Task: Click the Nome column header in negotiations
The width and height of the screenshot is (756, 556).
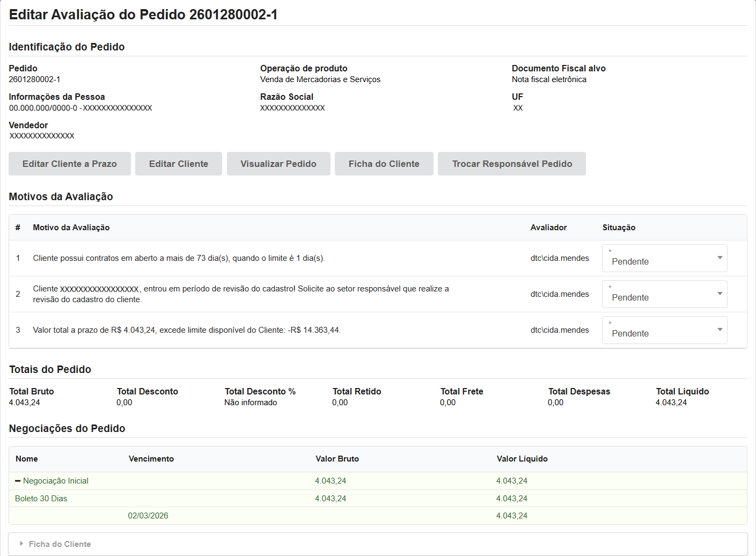Action: click(x=27, y=459)
